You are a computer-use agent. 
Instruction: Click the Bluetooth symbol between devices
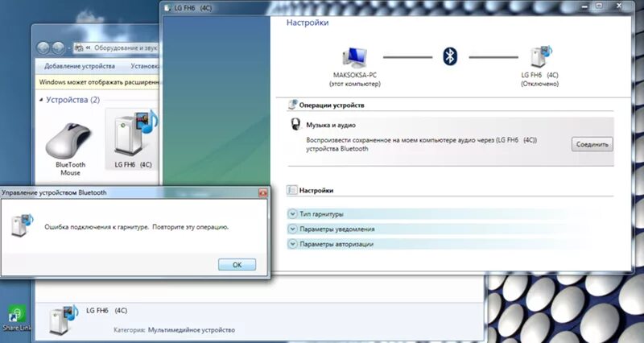coord(450,56)
